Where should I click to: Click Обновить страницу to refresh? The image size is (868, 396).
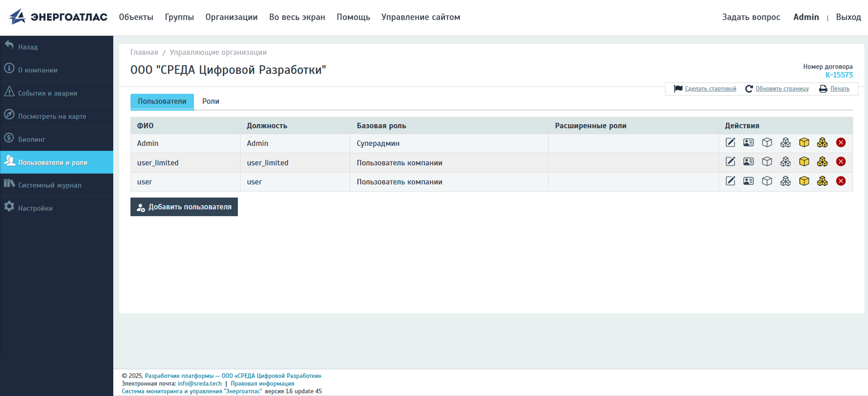(782, 89)
